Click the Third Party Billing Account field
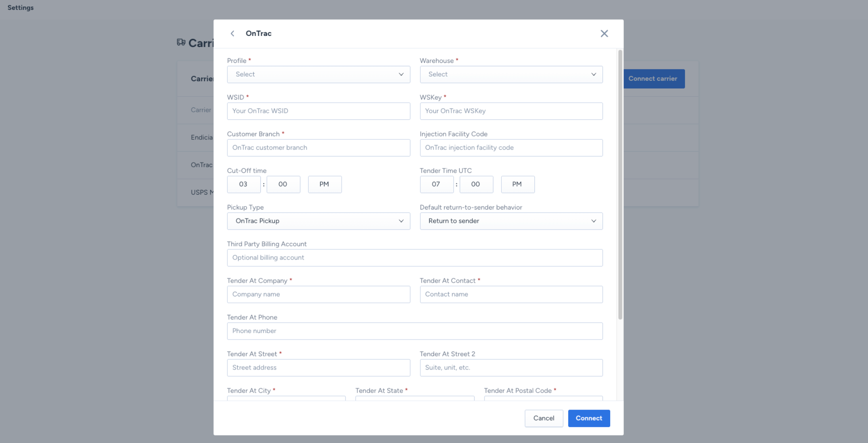Image resolution: width=868 pixels, height=443 pixels. 415,258
